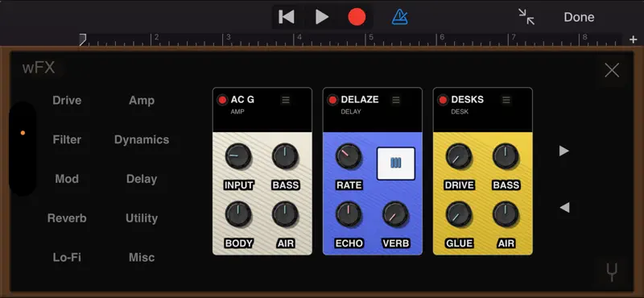Tap Done in the top bar
This screenshot has width=644, height=298.
tap(579, 17)
